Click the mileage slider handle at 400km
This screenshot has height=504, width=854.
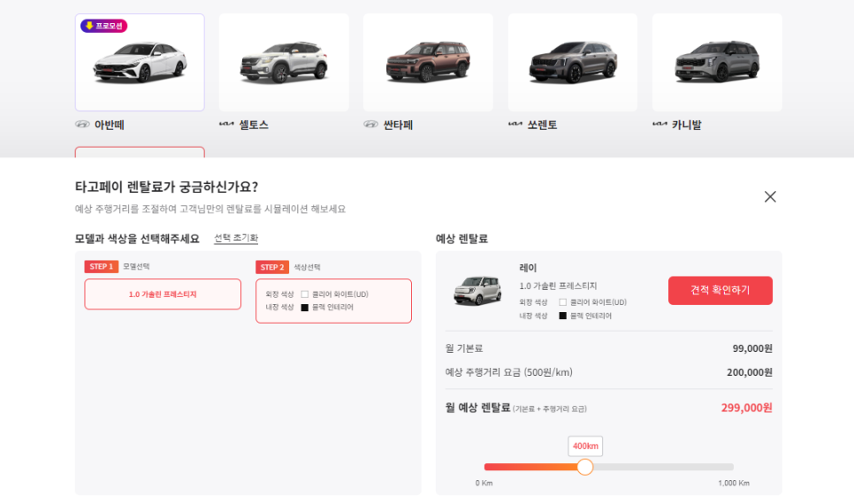pos(584,467)
